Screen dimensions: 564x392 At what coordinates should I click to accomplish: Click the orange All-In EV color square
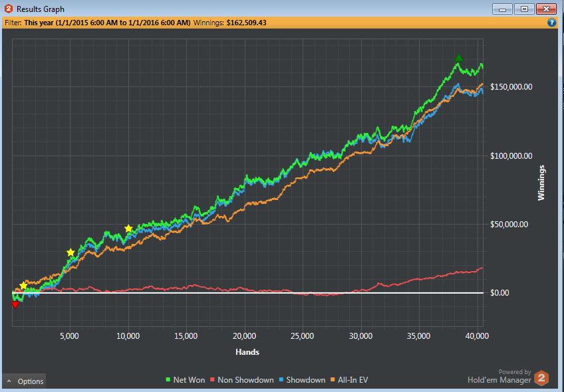point(336,380)
